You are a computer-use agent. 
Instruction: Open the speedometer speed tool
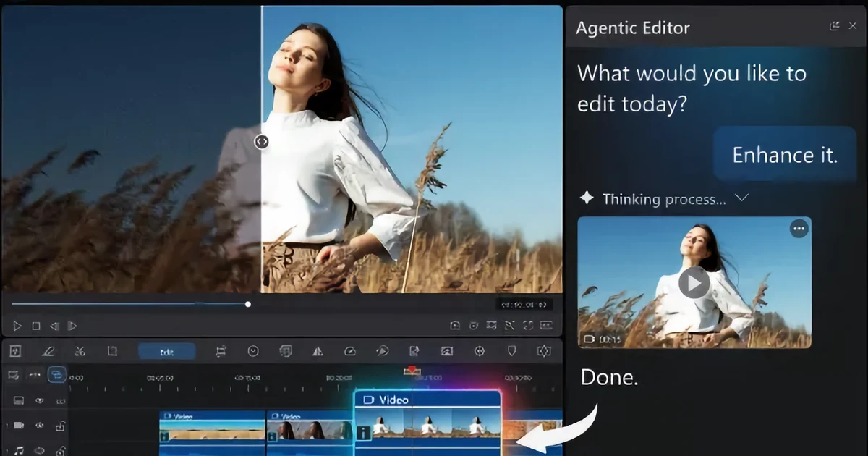350,352
